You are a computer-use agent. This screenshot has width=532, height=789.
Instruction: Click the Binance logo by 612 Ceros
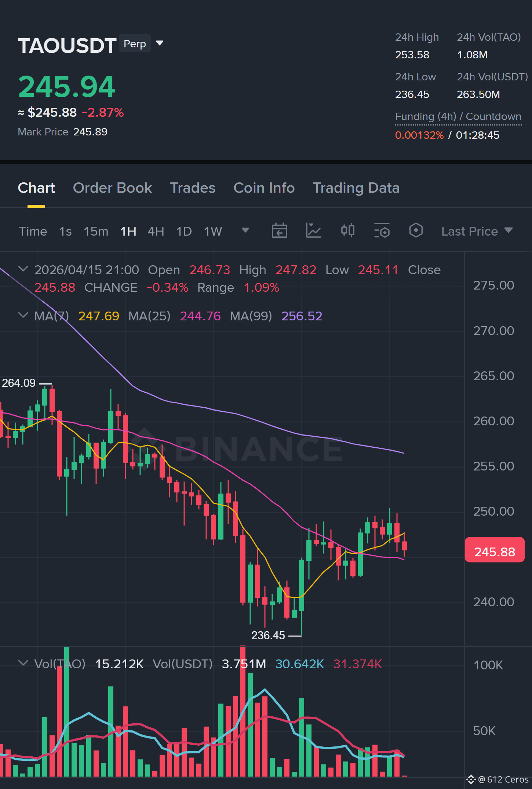(471, 779)
